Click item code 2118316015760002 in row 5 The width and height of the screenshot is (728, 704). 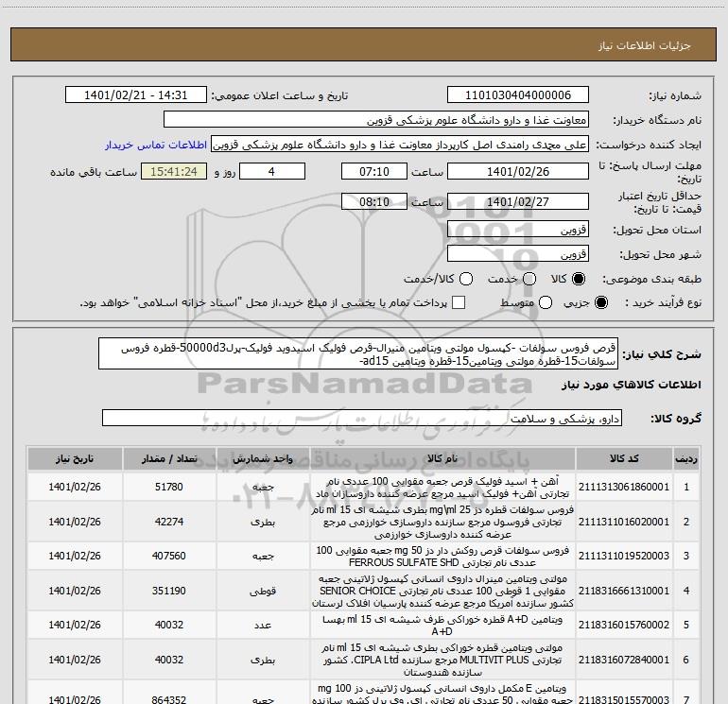[624, 625]
